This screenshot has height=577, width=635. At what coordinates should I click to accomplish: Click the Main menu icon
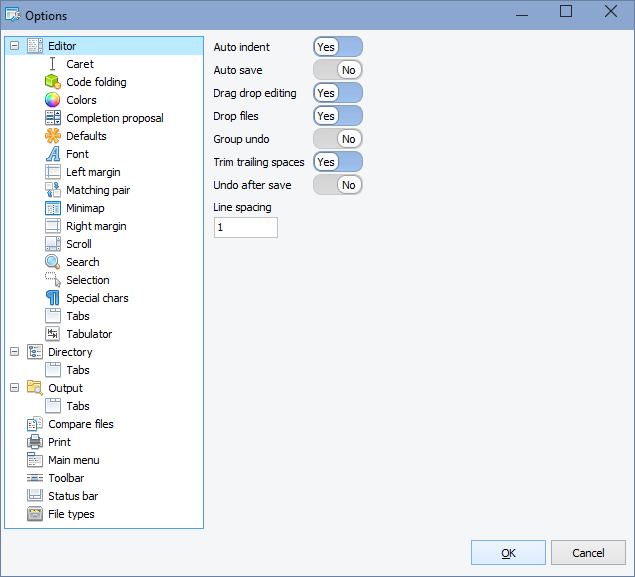pyautogui.click(x=35, y=460)
